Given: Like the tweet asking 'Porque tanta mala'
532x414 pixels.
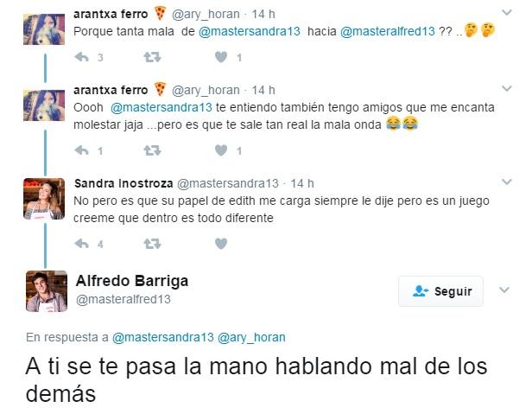Looking at the screenshot, I should click(221, 57).
